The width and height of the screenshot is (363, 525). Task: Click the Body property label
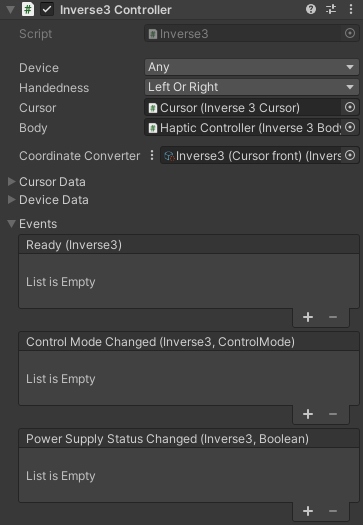point(33,128)
